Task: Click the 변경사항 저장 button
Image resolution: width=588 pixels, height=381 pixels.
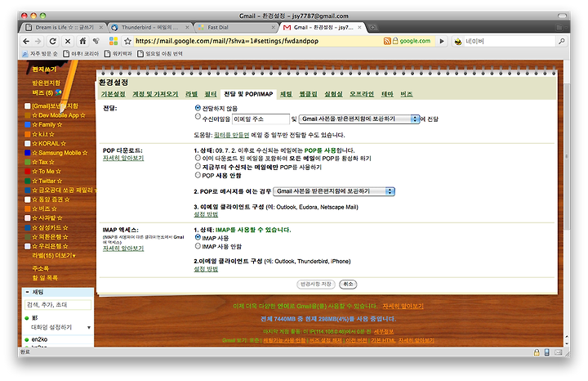Action: click(316, 285)
